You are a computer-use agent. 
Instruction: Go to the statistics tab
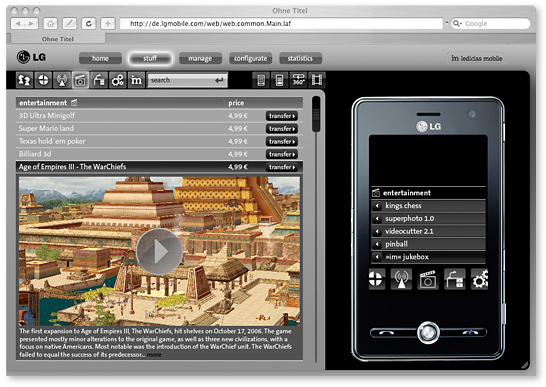pos(300,59)
